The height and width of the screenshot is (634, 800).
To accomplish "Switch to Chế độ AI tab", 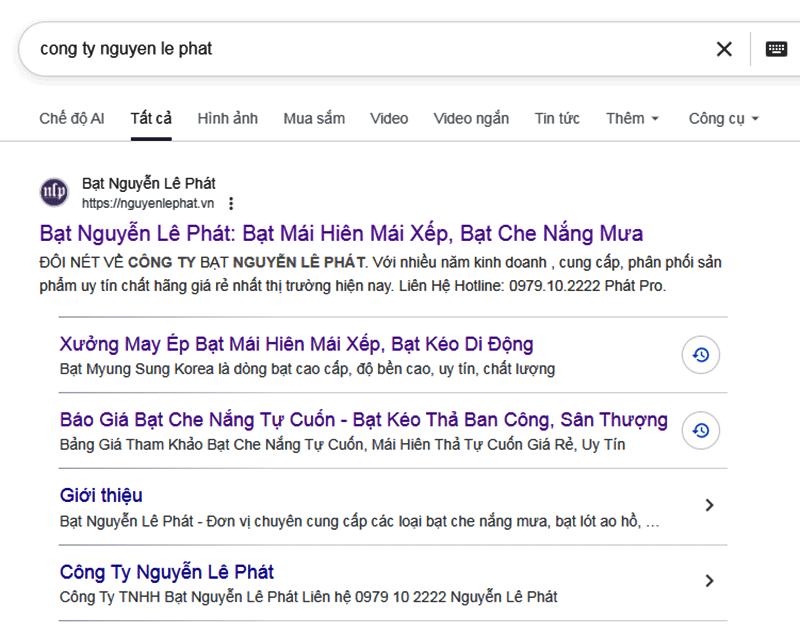I will coord(71,118).
